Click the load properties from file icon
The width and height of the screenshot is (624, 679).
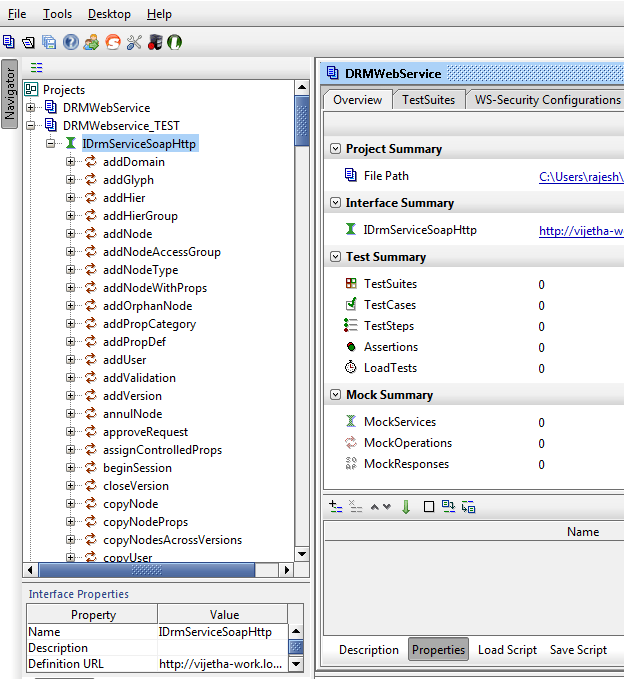pyautogui.click(x=449, y=506)
